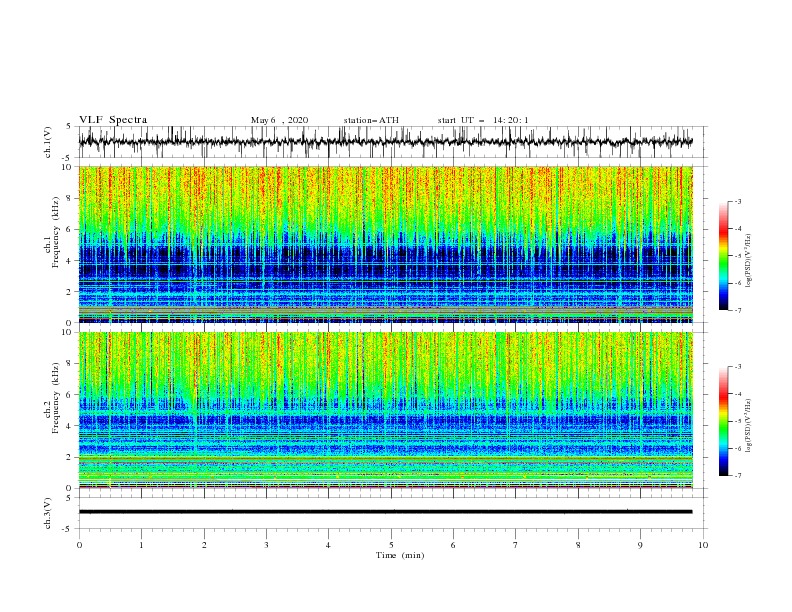The image size is (792, 612).
Task: Click tick label "9" on the time axis
Action: click(x=640, y=545)
